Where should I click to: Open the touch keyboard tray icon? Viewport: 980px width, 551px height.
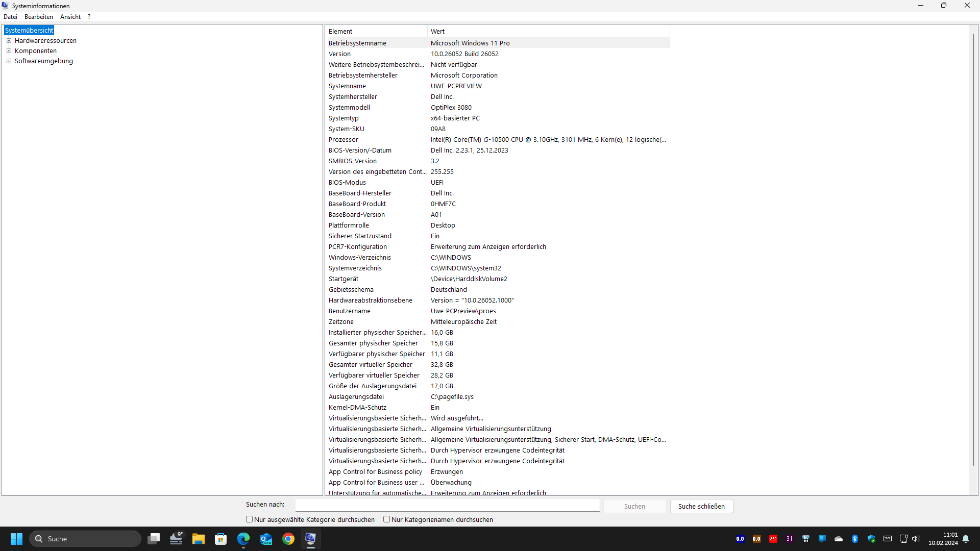click(x=888, y=539)
